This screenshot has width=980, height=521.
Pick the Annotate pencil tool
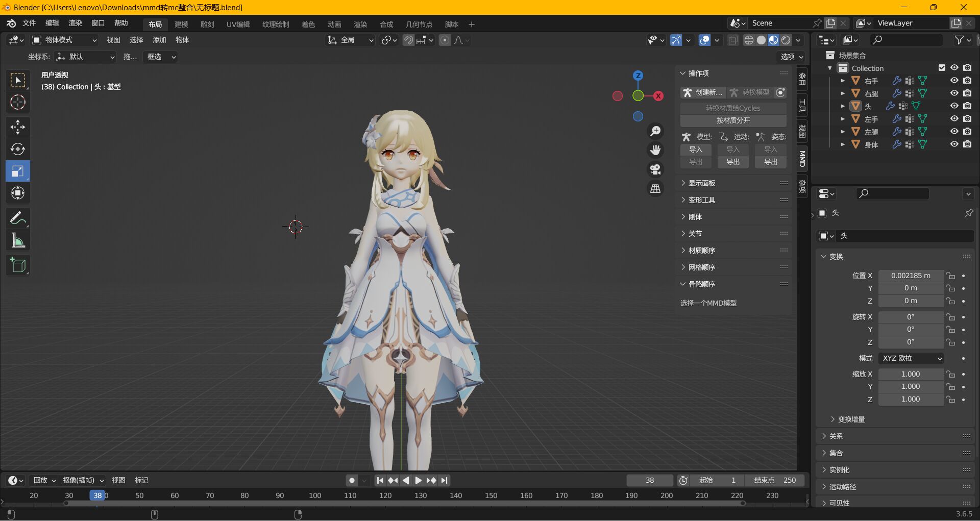tap(18, 218)
